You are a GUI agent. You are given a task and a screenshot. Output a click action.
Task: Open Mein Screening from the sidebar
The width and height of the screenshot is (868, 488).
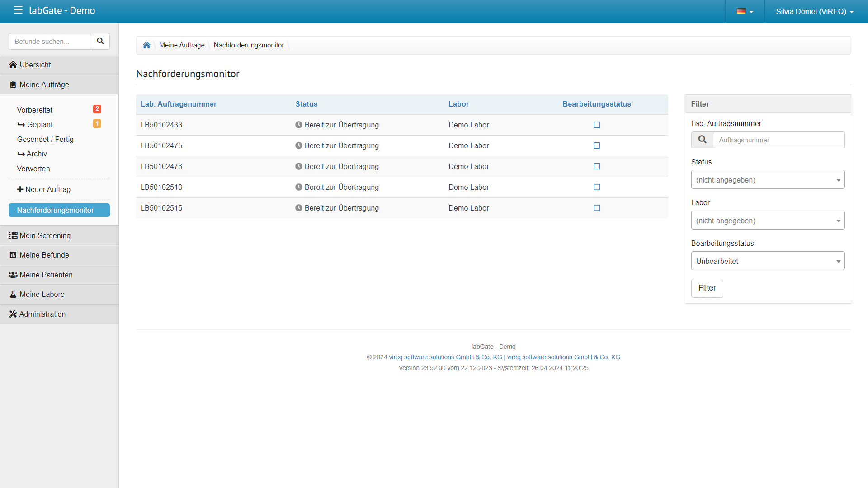point(45,235)
